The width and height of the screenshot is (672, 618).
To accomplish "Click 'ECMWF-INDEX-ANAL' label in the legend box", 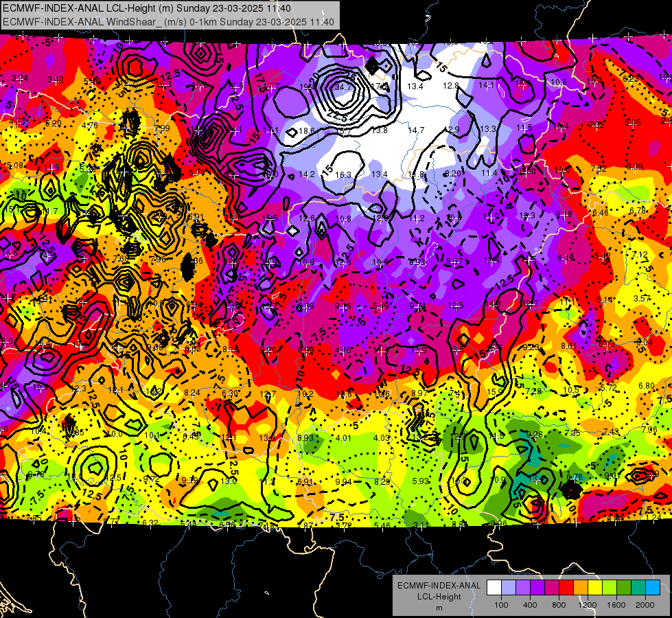I will (439, 586).
